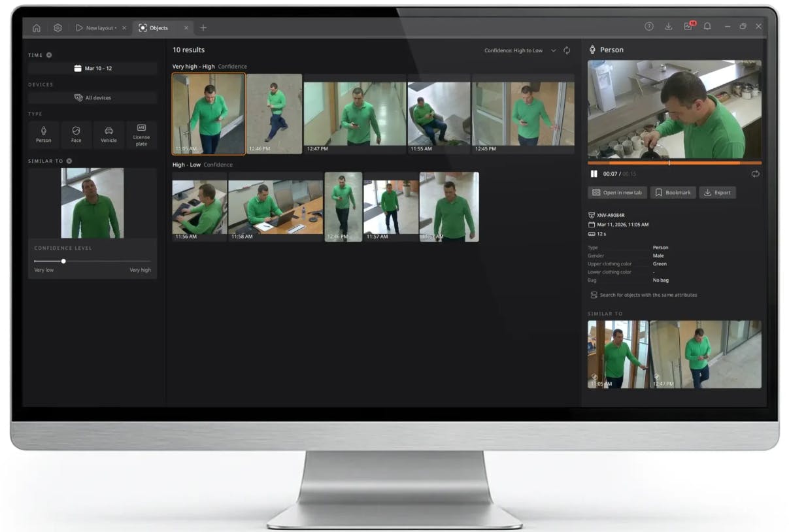Open the downloads icon in the title bar

pos(668,27)
